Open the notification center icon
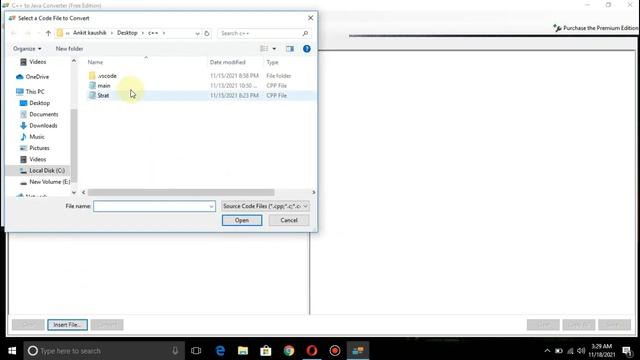Viewport: 640px width, 360px height. point(627,351)
